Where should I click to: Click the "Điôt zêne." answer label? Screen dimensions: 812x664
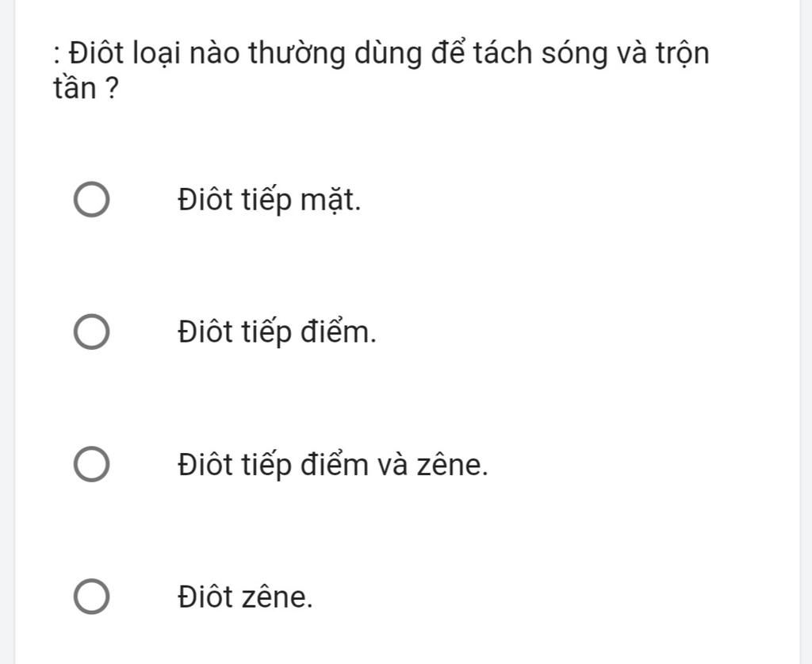pyautogui.click(x=245, y=597)
